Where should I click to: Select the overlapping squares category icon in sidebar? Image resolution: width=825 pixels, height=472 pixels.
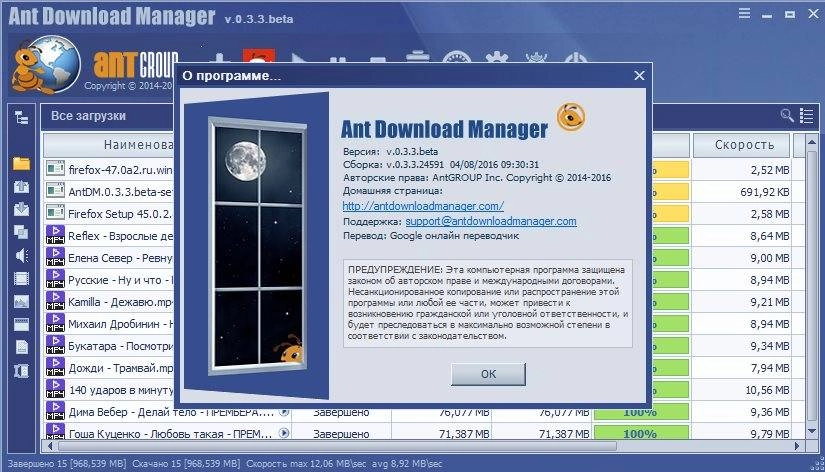pos(22,232)
